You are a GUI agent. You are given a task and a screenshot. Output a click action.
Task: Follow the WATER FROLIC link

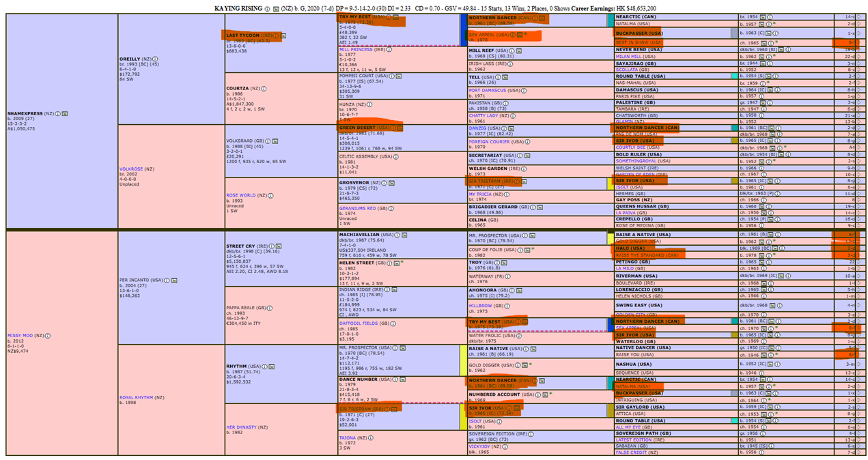click(486, 335)
